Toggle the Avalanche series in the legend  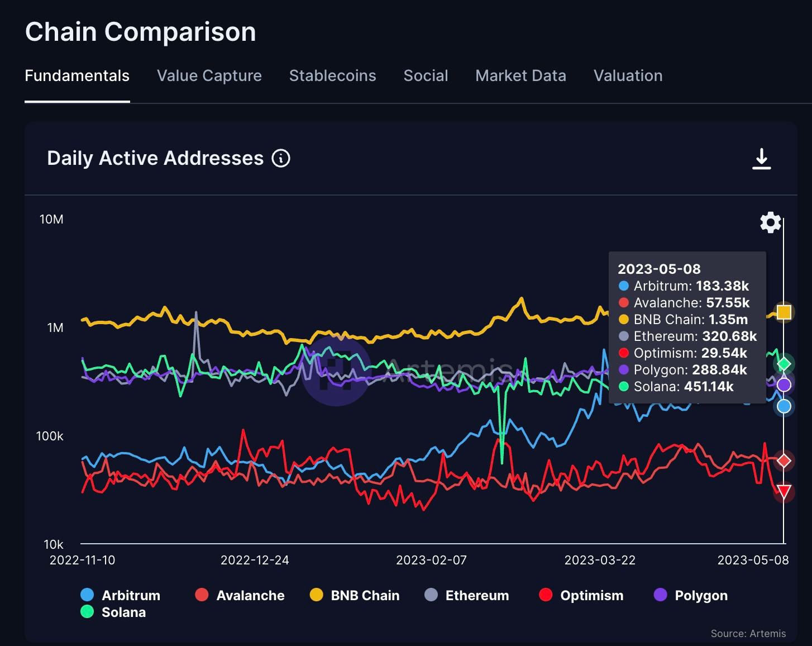[x=240, y=595]
